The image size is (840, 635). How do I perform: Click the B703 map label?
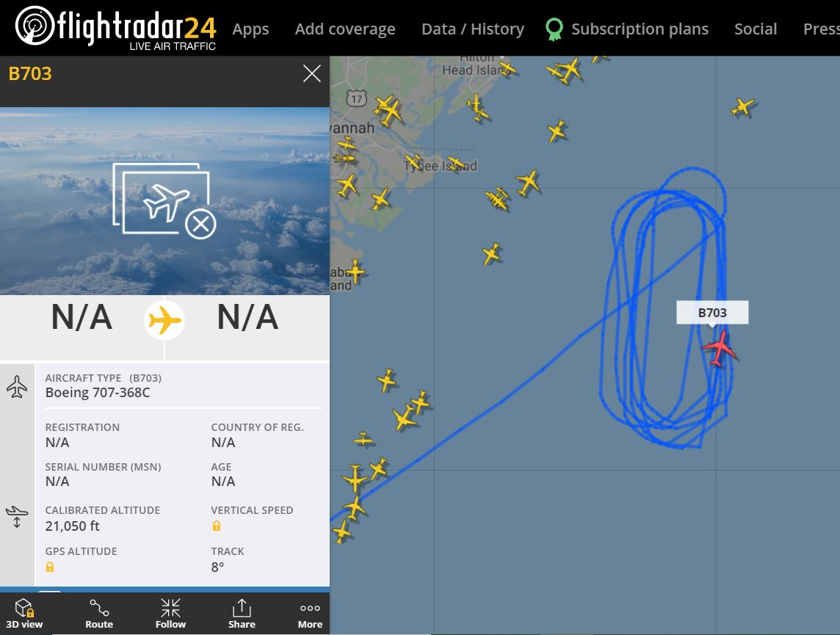712,313
